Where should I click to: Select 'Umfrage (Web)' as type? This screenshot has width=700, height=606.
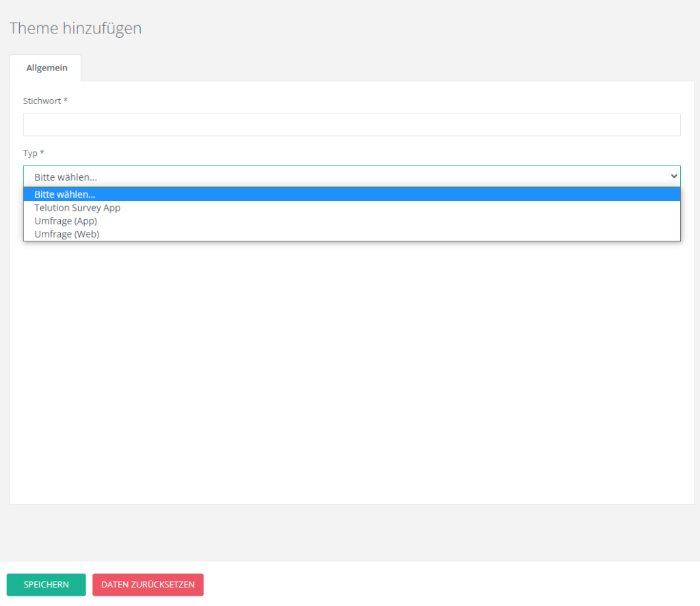pyautogui.click(x=66, y=234)
